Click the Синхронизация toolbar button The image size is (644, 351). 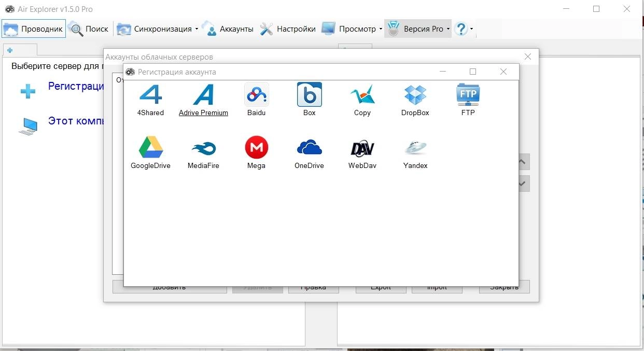click(x=154, y=29)
